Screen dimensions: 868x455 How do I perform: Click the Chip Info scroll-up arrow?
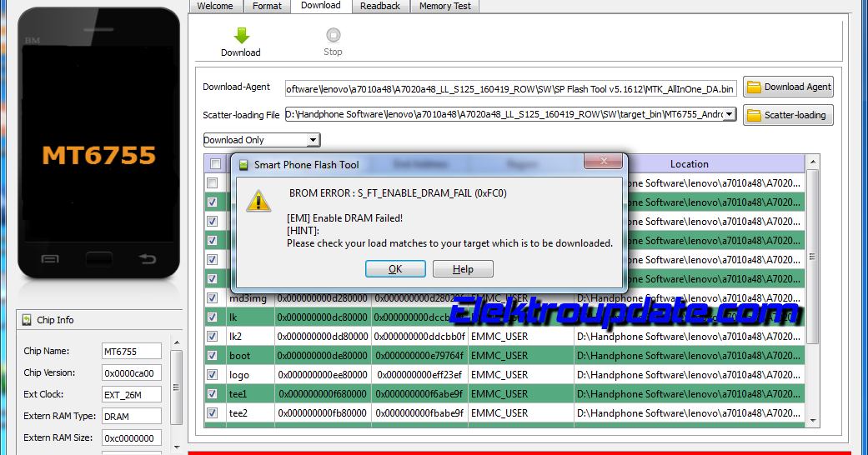(x=177, y=343)
